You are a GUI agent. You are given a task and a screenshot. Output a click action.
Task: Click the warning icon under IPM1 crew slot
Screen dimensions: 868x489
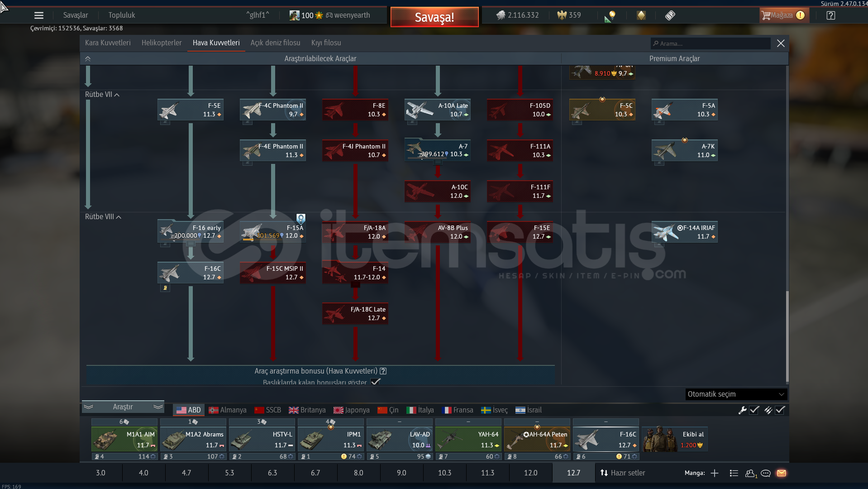click(344, 456)
